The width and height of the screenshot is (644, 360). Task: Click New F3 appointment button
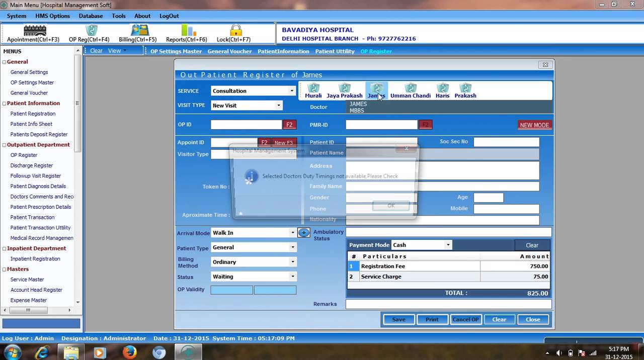pyautogui.click(x=284, y=143)
